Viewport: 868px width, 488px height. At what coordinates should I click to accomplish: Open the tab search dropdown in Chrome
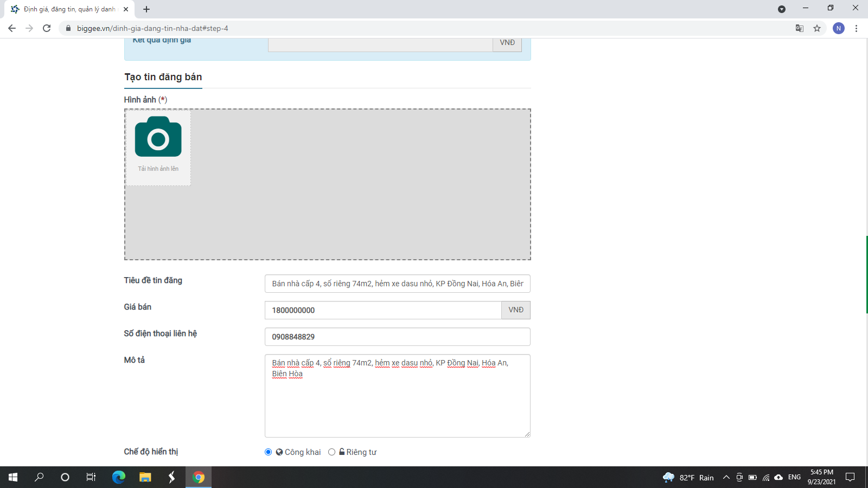[781, 9]
